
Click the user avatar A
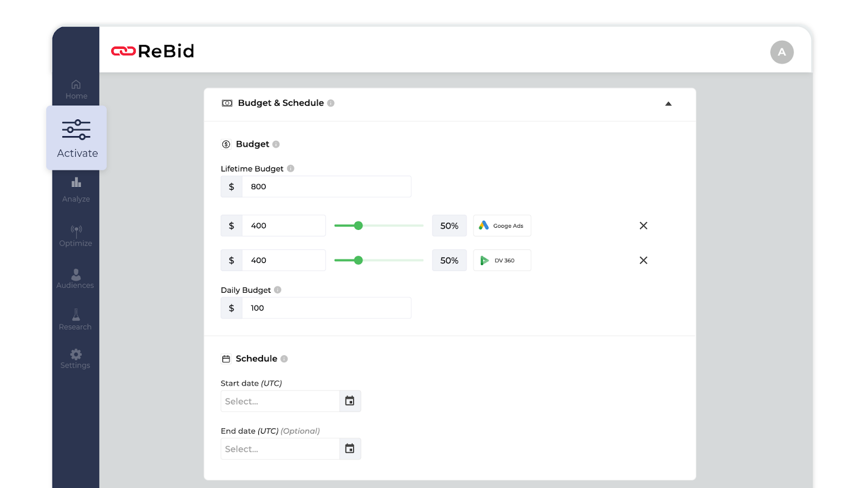[x=782, y=52]
